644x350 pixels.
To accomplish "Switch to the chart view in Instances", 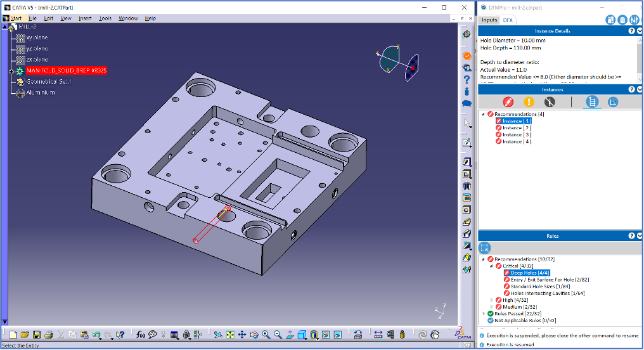I will 613,102.
